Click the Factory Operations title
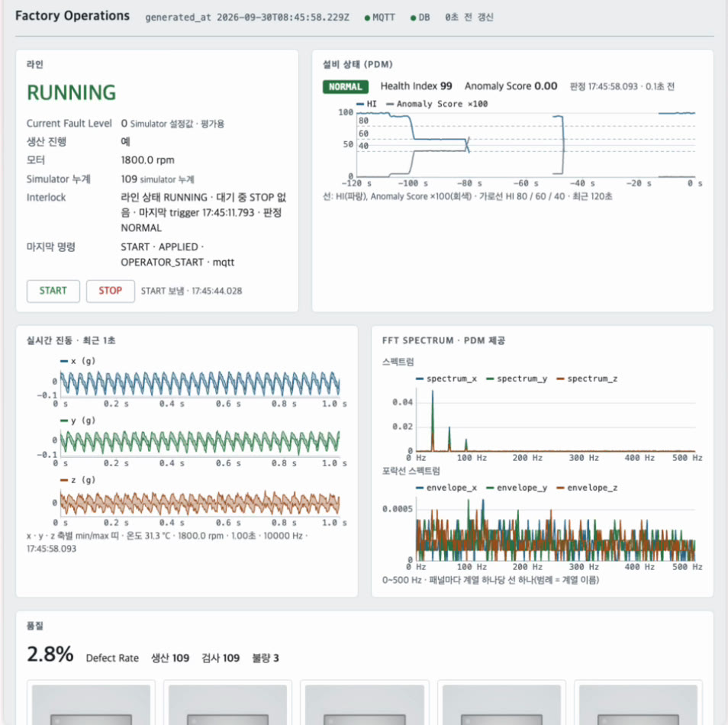The image size is (728, 725). click(x=72, y=16)
